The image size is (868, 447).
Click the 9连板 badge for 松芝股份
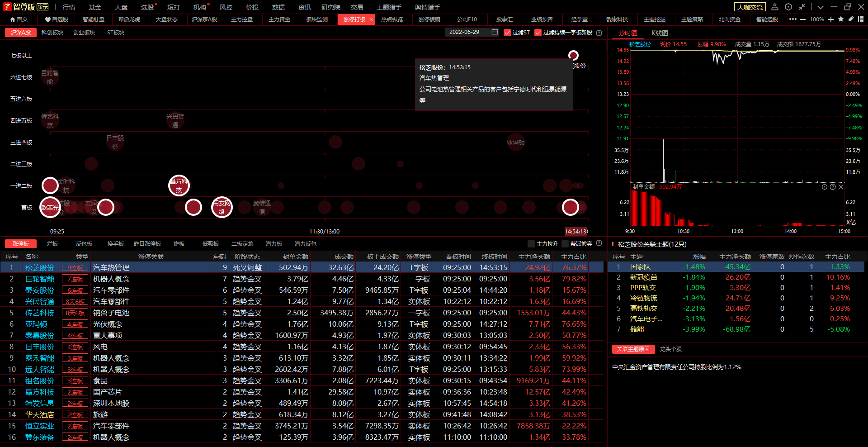point(75,268)
